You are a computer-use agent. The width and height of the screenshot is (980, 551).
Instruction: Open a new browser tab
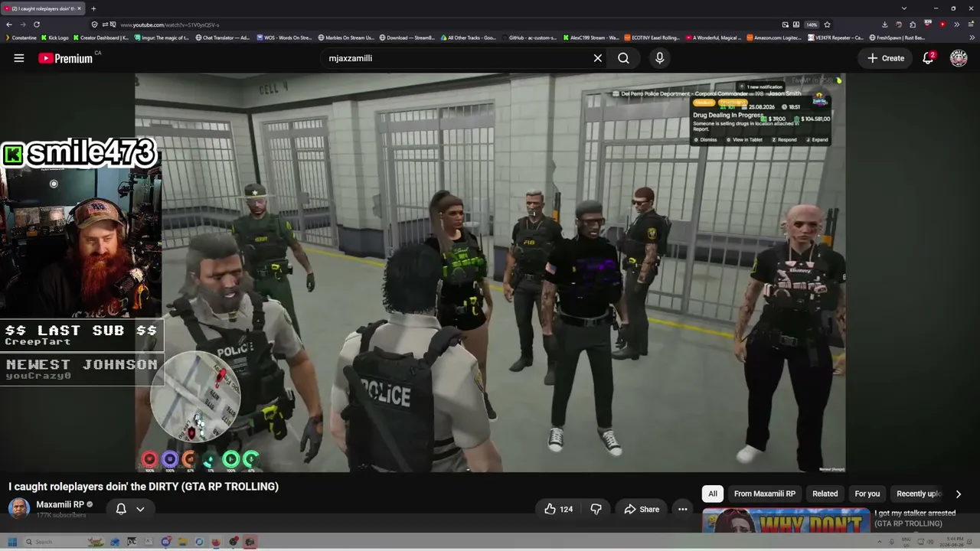(x=93, y=8)
